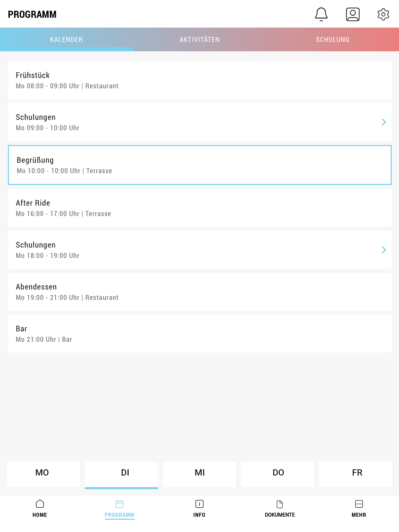Tap the Dokumente file icon
The height and width of the screenshot is (532, 399).
(280, 504)
